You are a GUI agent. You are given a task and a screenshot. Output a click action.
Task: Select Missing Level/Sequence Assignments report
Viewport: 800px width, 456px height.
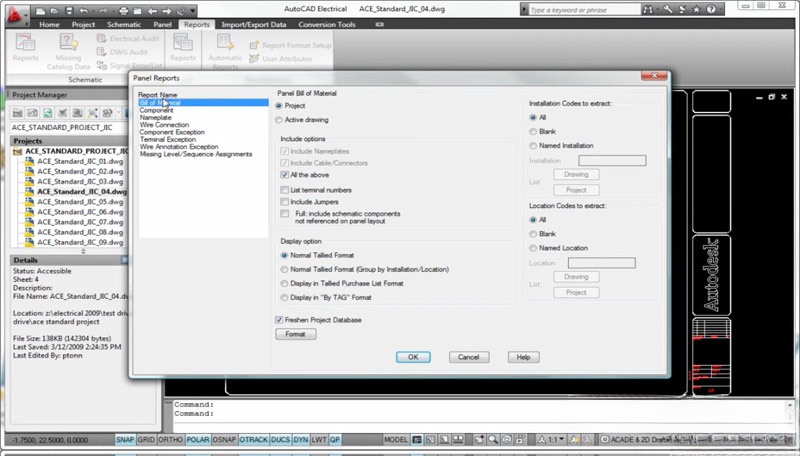pyautogui.click(x=196, y=154)
